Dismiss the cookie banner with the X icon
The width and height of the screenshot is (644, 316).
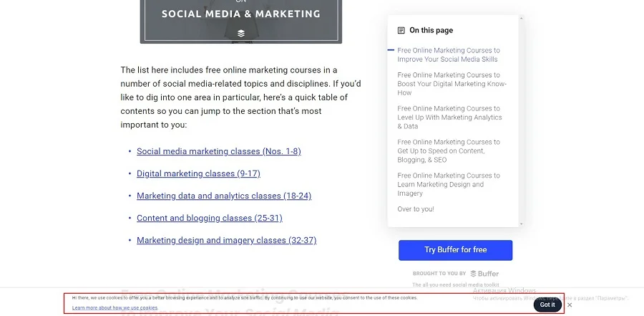pos(570,305)
